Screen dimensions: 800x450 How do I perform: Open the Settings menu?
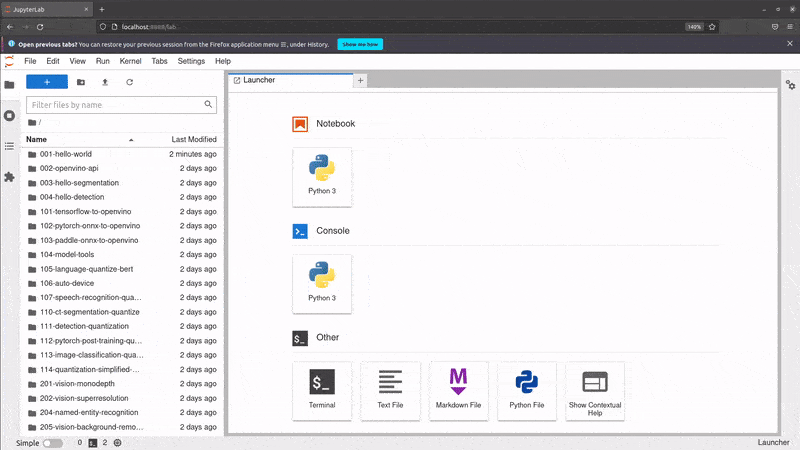tap(191, 61)
